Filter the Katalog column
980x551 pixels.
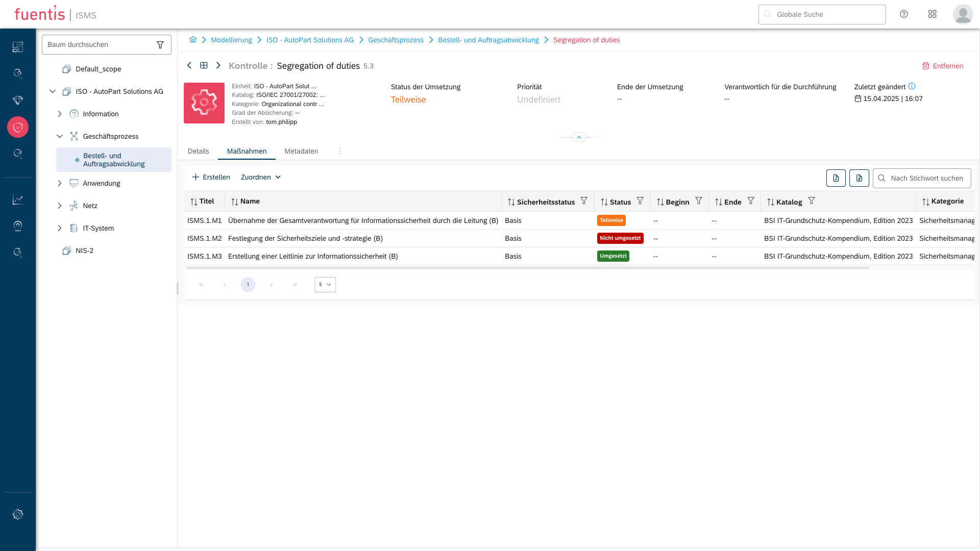click(812, 201)
